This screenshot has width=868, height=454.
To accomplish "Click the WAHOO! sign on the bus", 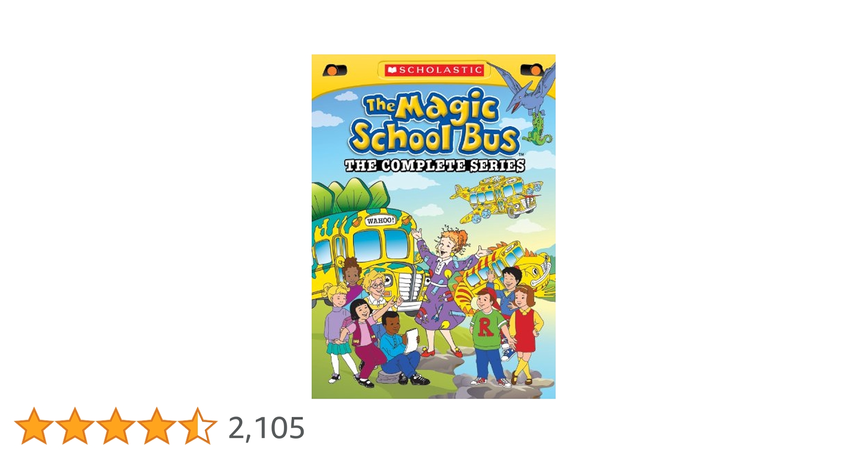I will tap(381, 221).
